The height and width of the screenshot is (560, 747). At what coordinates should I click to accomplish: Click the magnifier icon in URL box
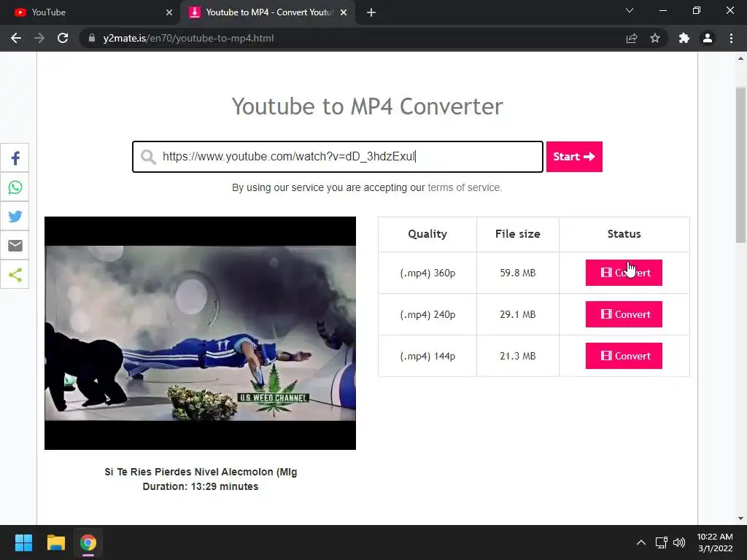[x=148, y=157]
